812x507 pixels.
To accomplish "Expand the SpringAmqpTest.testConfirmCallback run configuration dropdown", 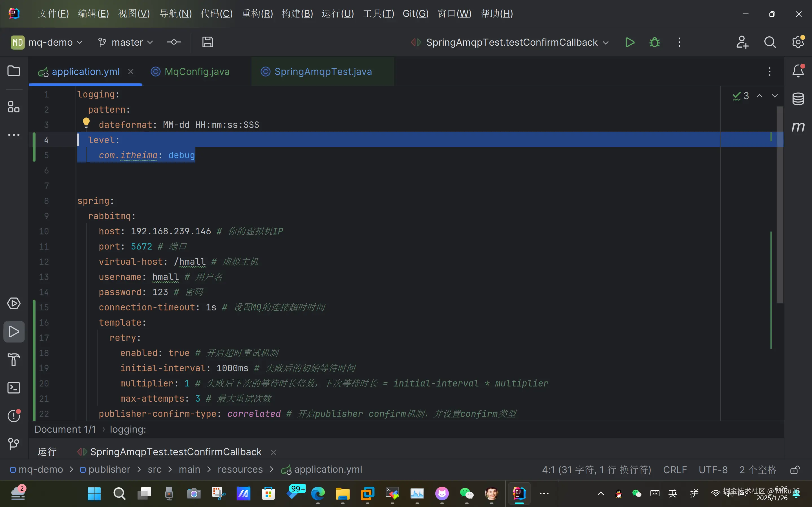I will (510, 42).
